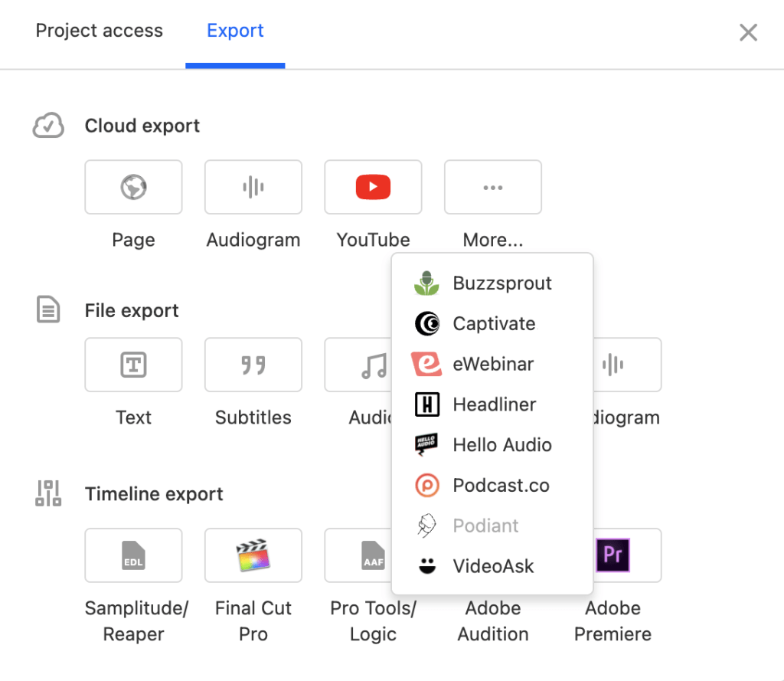The width and height of the screenshot is (784, 681).
Task: Choose Audiogram under Cloud export
Action: point(253,187)
